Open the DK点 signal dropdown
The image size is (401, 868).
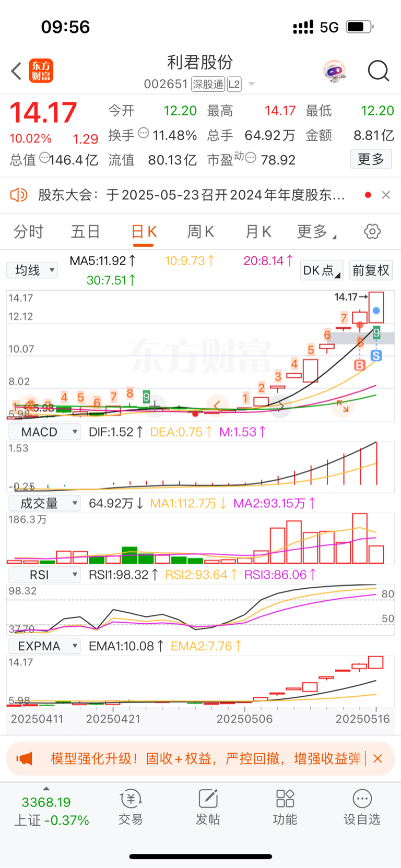coord(322,270)
